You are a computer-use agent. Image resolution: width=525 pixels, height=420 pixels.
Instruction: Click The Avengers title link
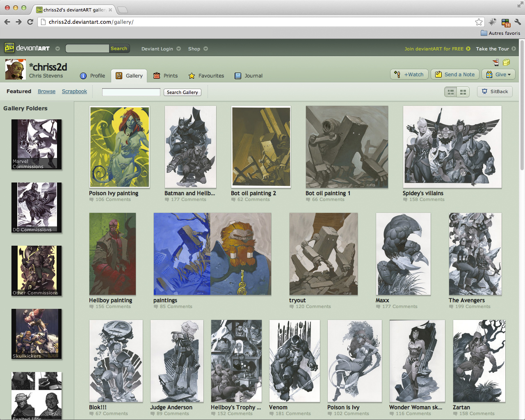tap(467, 300)
